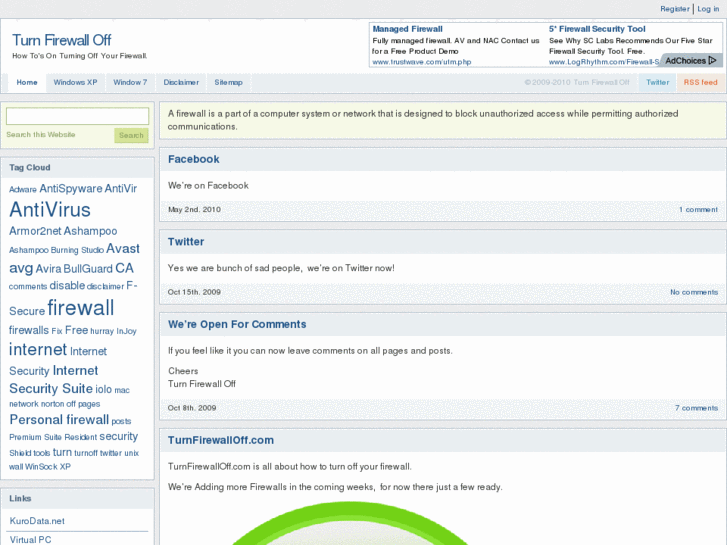
Task: Open the Home tab
Action: coord(27,82)
